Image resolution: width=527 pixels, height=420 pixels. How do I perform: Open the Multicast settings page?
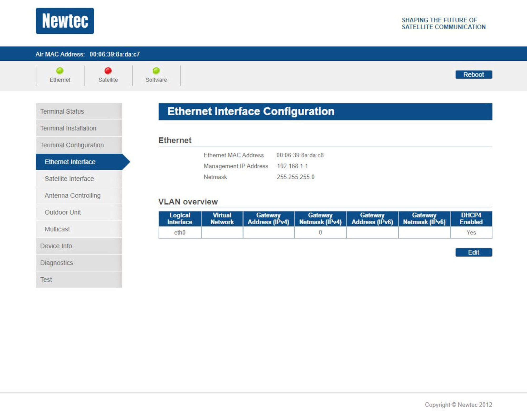pos(57,229)
